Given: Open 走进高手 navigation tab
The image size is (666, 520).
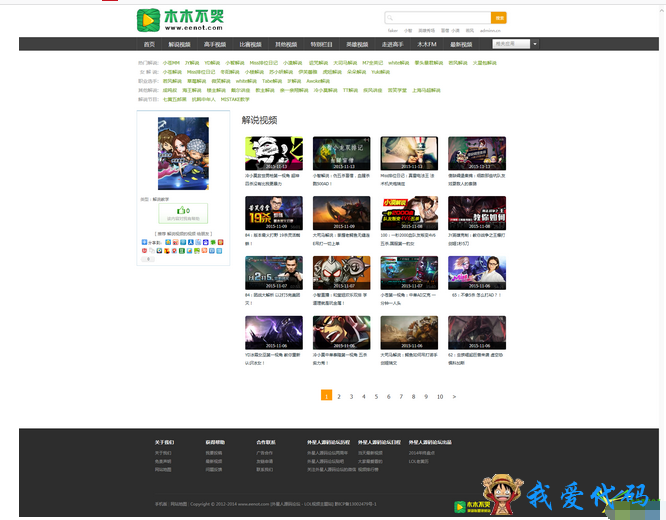Looking at the screenshot, I should click(392, 44).
